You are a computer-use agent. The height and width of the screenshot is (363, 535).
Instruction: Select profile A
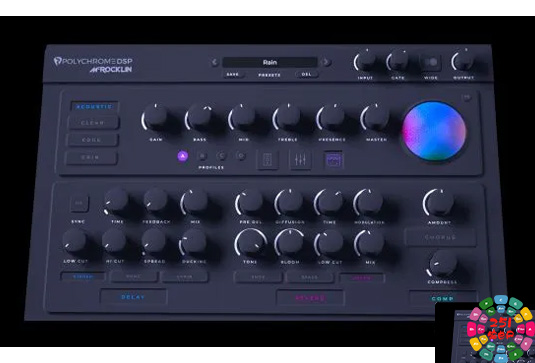(183, 156)
